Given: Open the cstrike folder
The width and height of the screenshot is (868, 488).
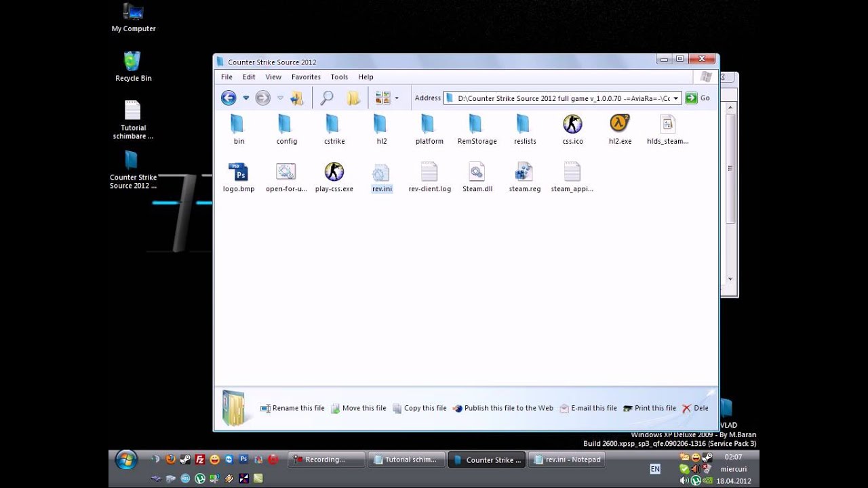Looking at the screenshot, I should (334, 129).
